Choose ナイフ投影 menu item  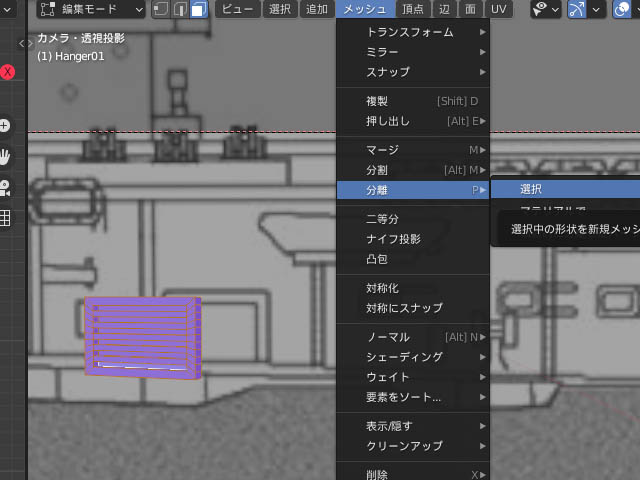413,239
